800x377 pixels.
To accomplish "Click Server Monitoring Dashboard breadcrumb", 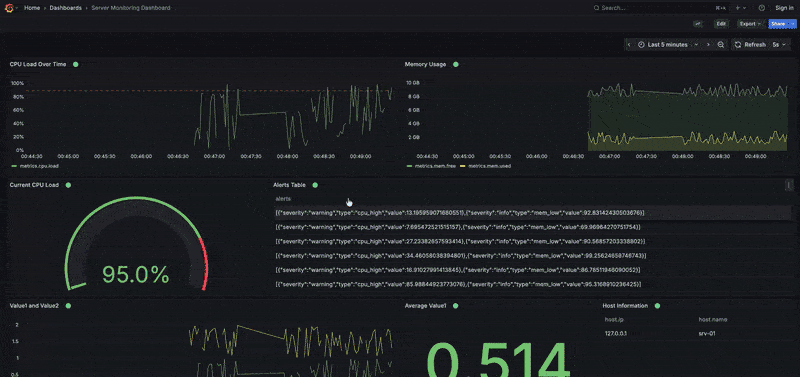I will [131, 8].
